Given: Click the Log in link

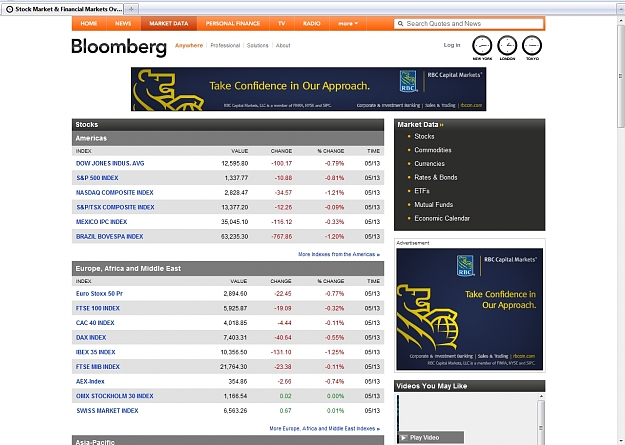Looking at the screenshot, I should [452, 45].
